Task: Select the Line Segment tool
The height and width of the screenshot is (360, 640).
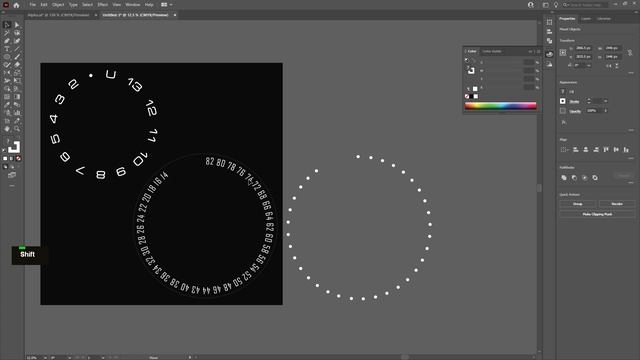Action: tap(17, 49)
